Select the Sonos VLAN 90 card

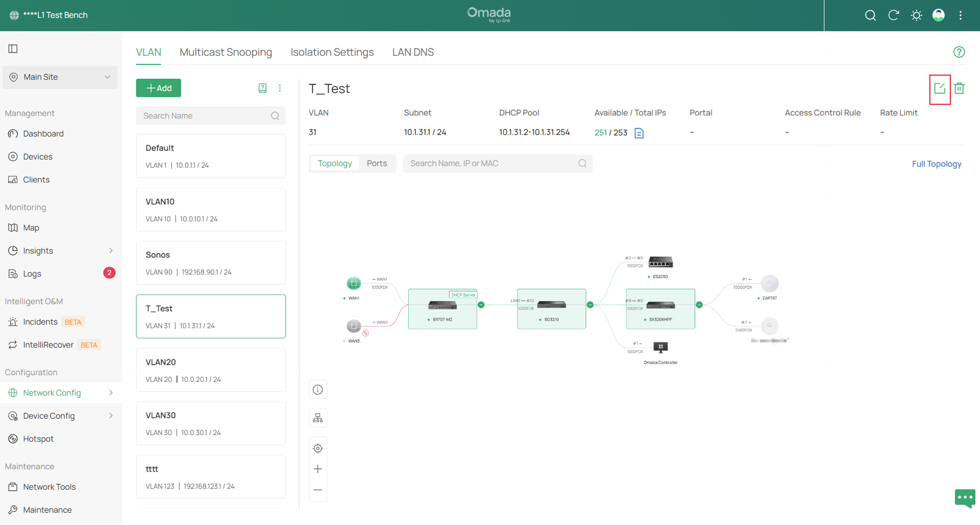(211, 263)
